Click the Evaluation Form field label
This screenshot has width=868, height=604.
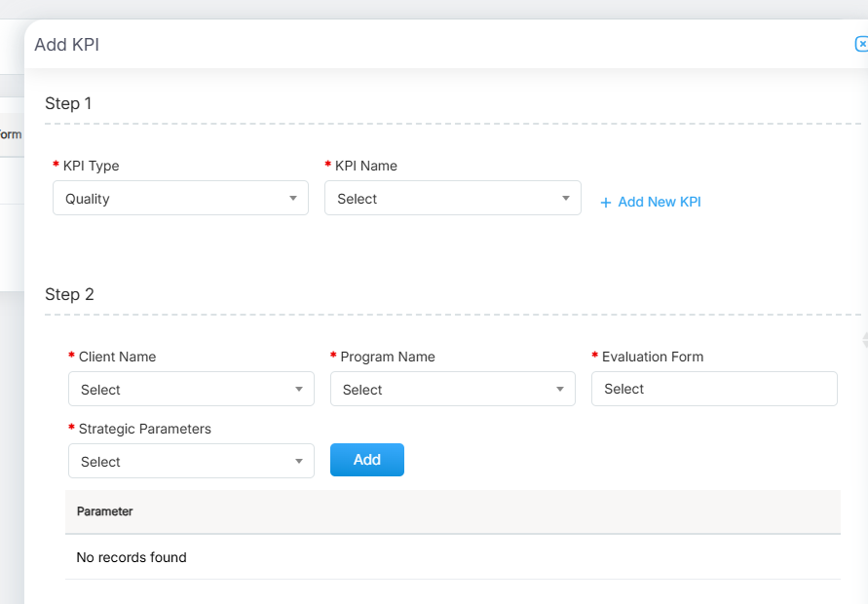coord(652,357)
